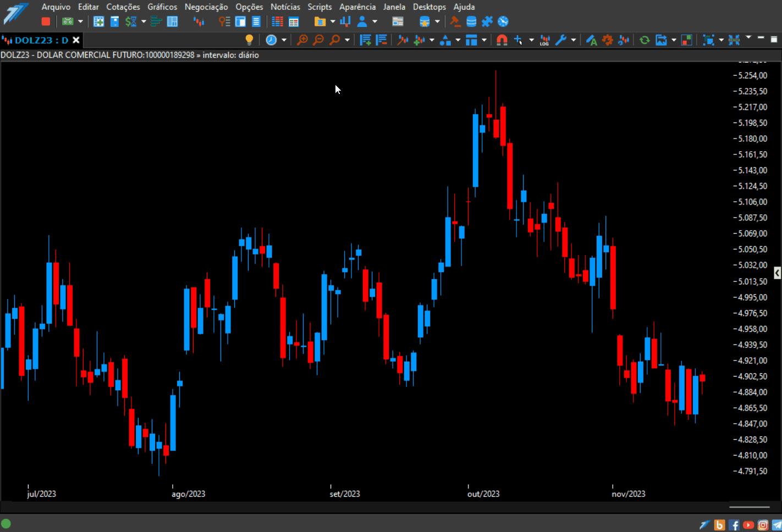
Task: Click the auction hammer icon
Action: pos(455,21)
